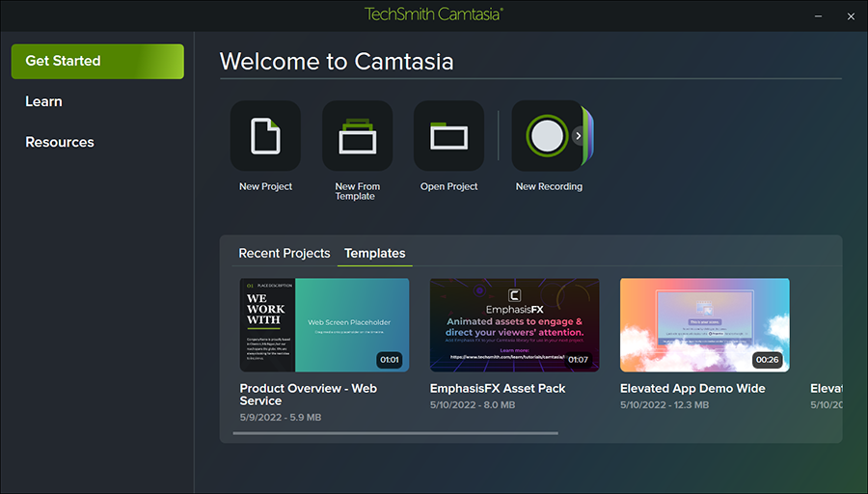Open the EmphasisFX Asset Pack thumbnail
Image resolution: width=868 pixels, height=494 pixels.
(x=514, y=324)
